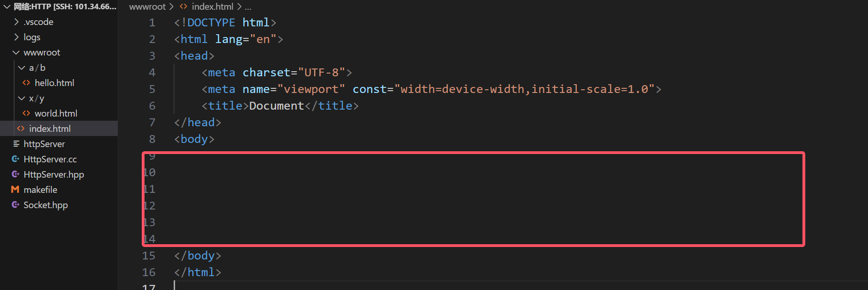The width and height of the screenshot is (868, 290).
Task: Click the HttpServer.hpp C++ file icon
Action: [15, 174]
